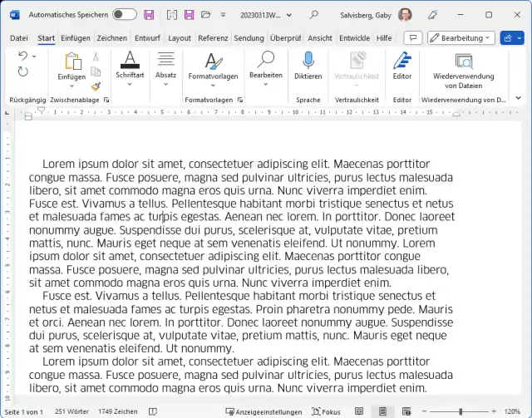Click the undo arrow icon

(22, 56)
